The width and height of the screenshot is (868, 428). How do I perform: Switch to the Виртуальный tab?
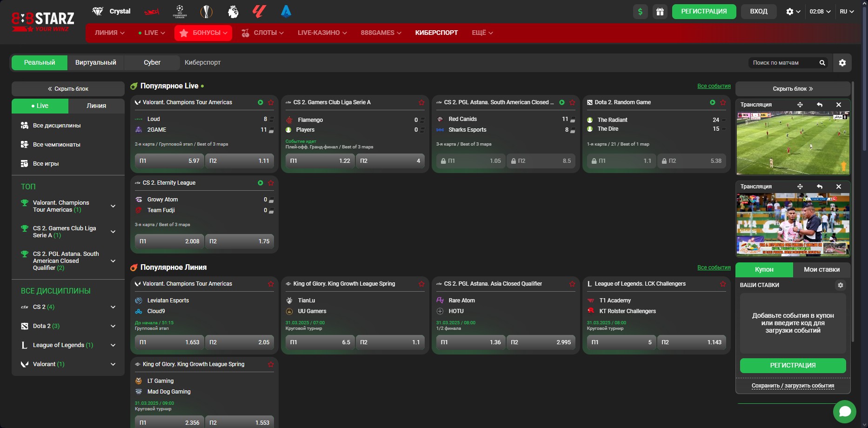(96, 62)
